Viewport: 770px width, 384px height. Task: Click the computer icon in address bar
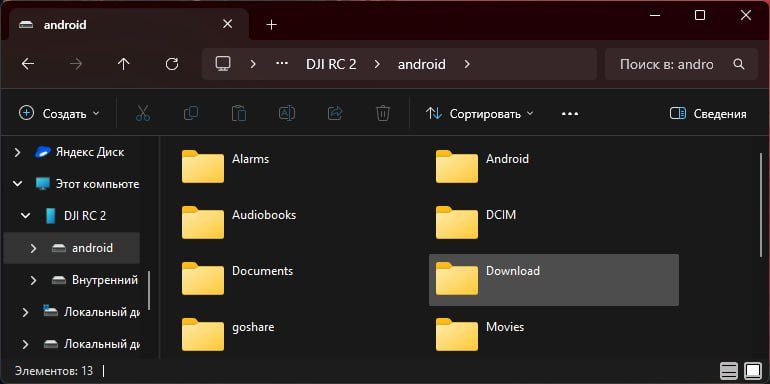coord(223,64)
